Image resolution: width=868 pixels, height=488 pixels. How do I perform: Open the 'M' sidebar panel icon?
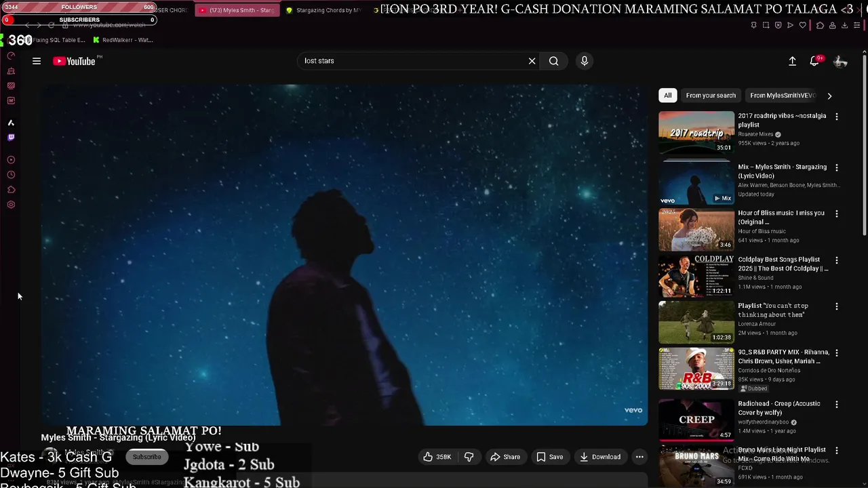(x=11, y=100)
